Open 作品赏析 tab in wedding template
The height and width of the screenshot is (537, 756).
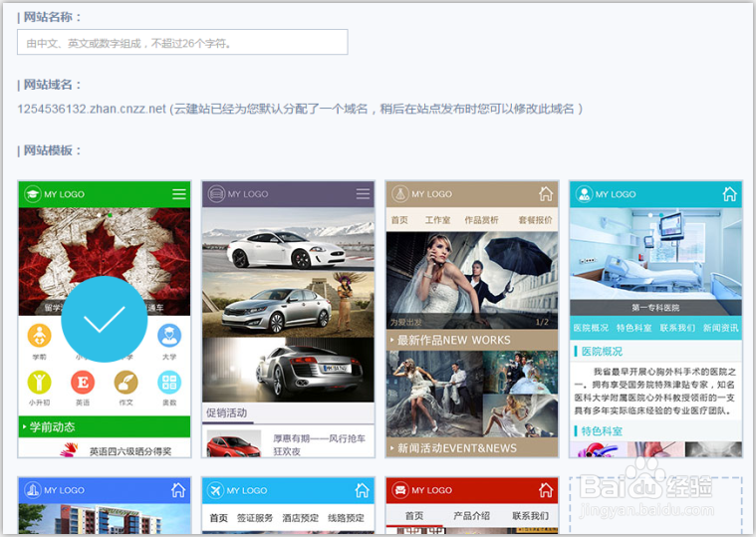[481, 220]
